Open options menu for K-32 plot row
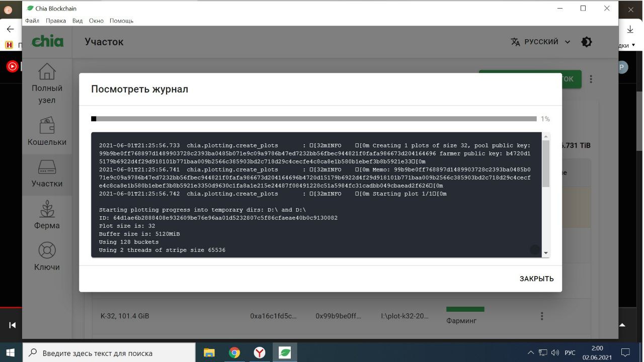Image resolution: width=644 pixels, height=362 pixels. coord(542,316)
